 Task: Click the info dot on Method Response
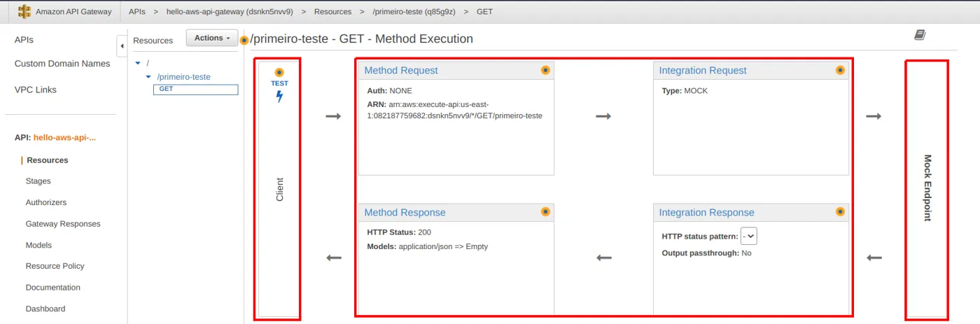545,211
